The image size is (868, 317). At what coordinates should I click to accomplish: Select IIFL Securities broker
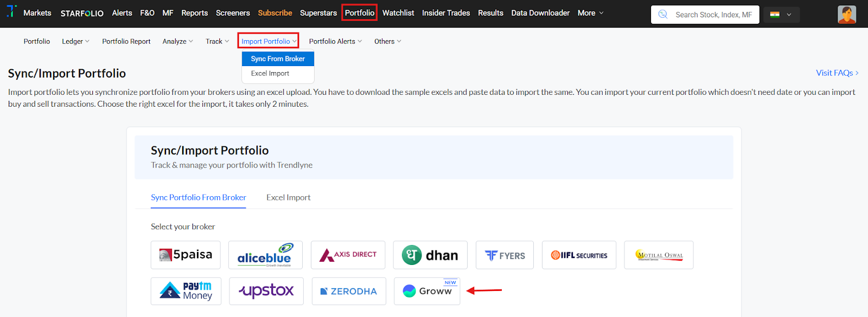click(x=579, y=255)
